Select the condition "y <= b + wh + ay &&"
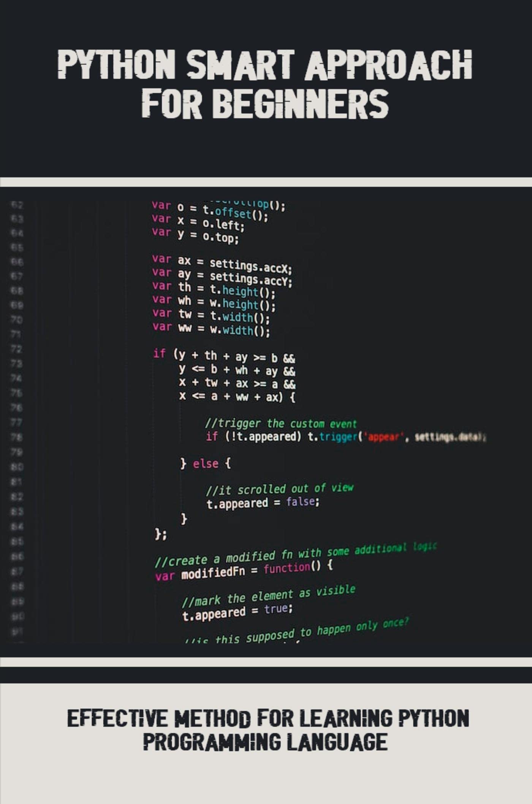This screenshot has width=532, height=804. 237,370
